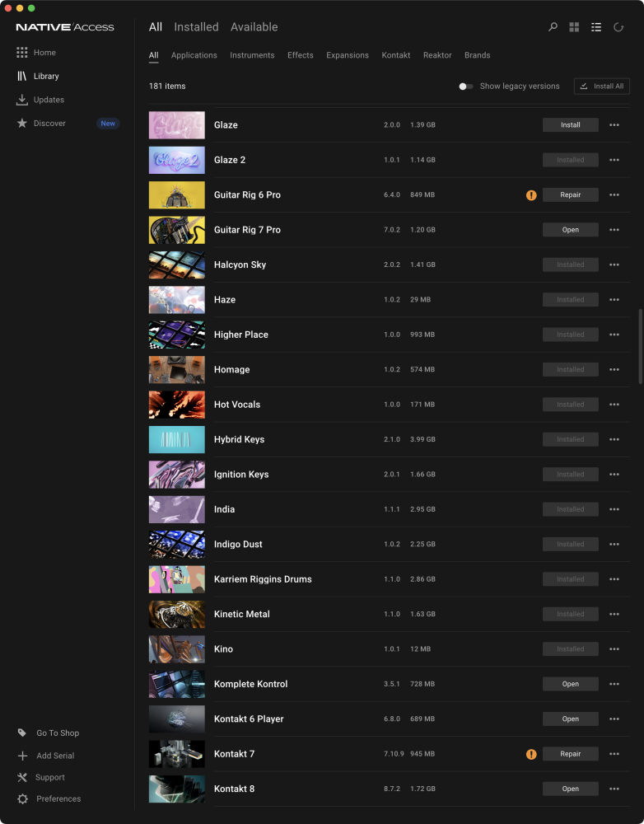The image size is (644, 824).
Task: Open Kontakt 6 Player
Action: click(571, 719)
